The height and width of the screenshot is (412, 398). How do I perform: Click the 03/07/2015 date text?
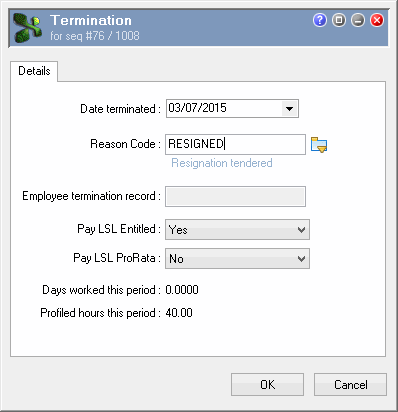pyautogui.click(x=197, y=108)
